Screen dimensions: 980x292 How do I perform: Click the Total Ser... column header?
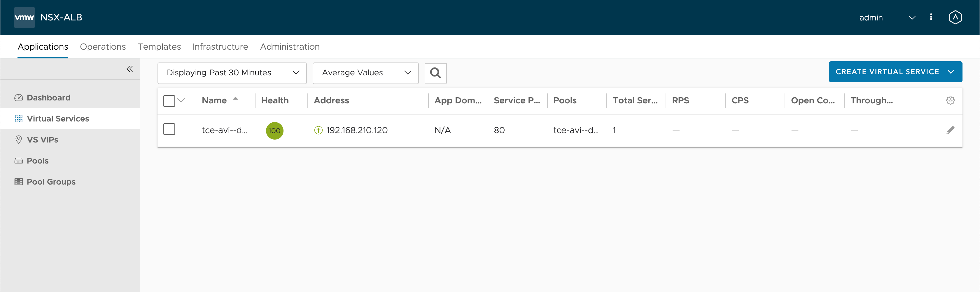point(635,100)
